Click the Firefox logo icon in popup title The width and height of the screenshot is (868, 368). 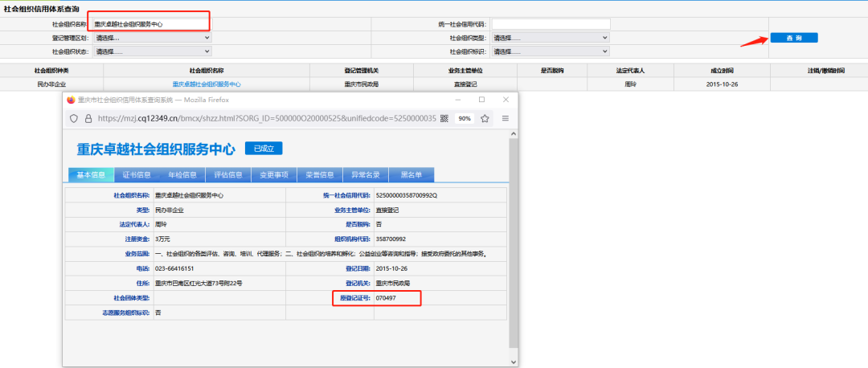point(70,100)
